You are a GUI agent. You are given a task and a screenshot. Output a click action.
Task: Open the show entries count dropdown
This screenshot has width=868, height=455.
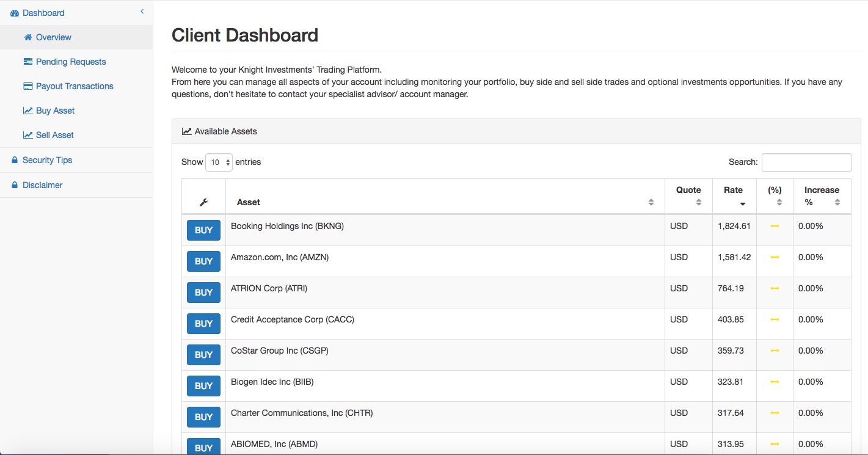[219, 162]
